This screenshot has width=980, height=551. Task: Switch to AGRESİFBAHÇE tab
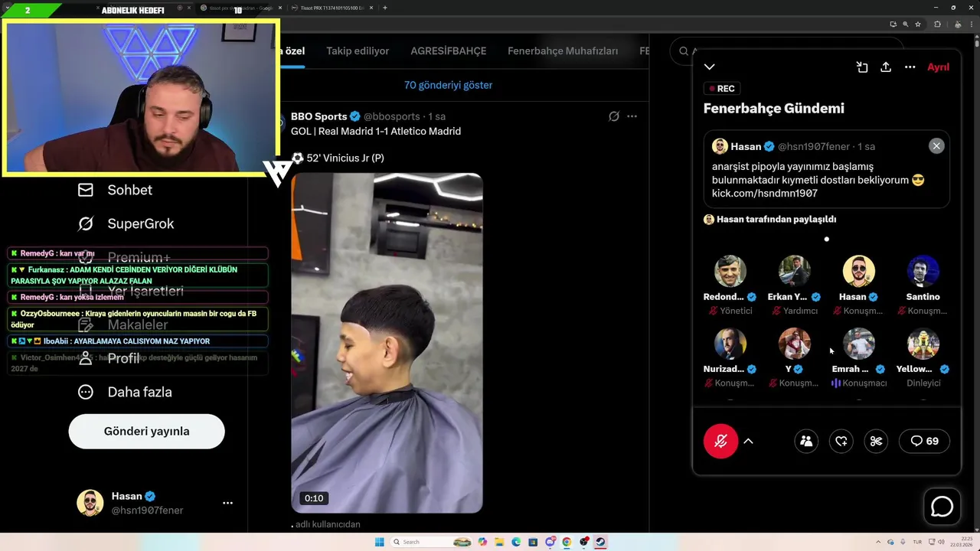click(448, 51)
